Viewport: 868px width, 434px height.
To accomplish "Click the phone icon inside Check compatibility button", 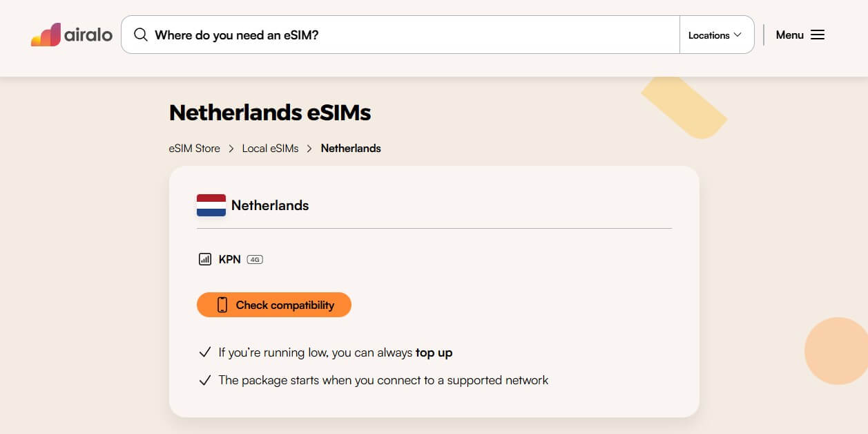I will coord(222,305).
